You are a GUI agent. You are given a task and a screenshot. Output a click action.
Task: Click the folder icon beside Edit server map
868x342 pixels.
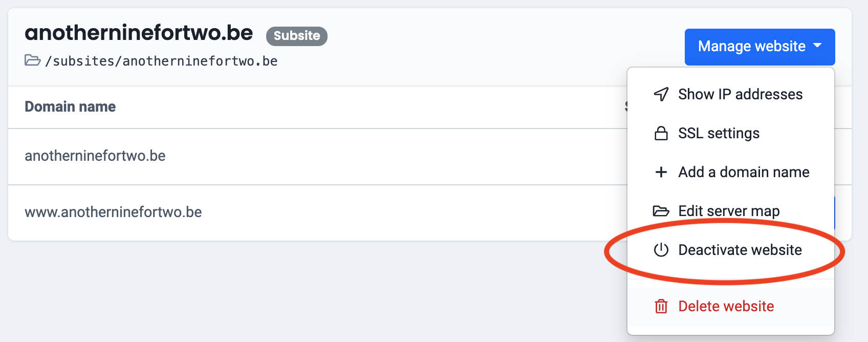coord(661,211)
